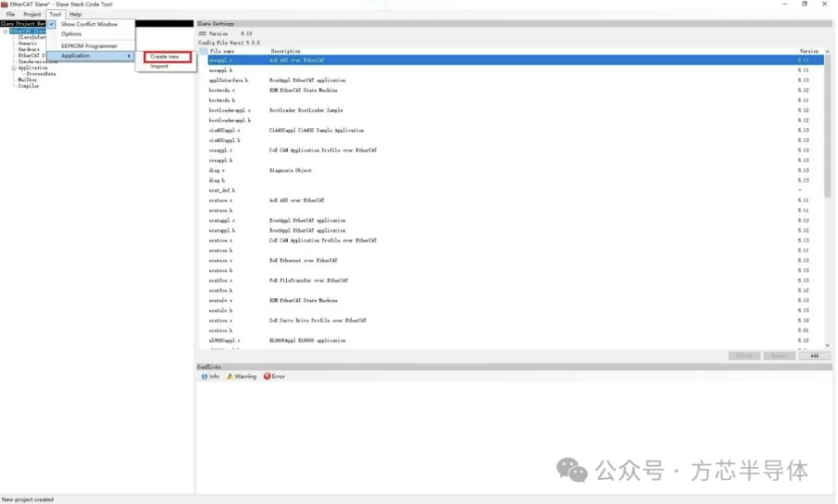Select the ecat_def.h file row
This screenshot has height=504, width=838.
point(516,190)
